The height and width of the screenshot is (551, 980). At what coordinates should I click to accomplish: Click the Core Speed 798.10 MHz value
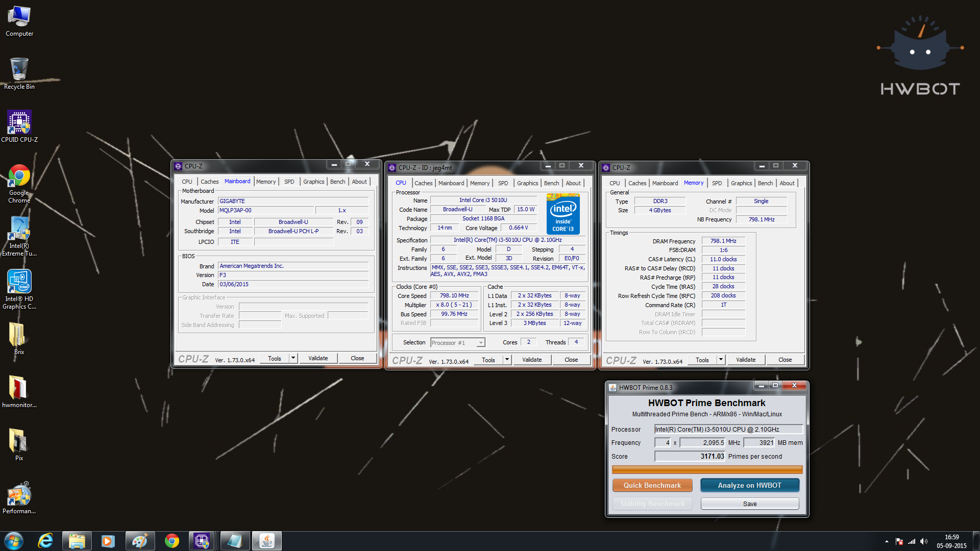454,295
